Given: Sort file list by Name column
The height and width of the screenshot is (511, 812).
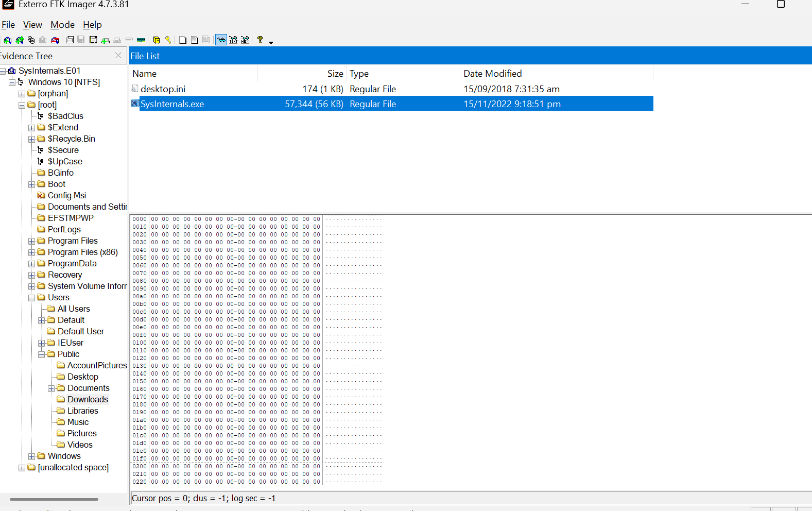Looking at the screenshot, I should pyautogui.click(x=194, y=74).
